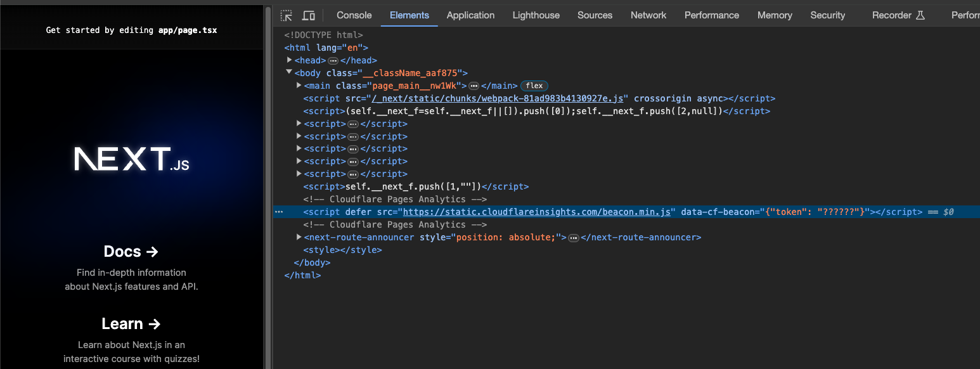Click the Docs link on the Next.js page
980x369 pixels.
(x=131, y=251)
